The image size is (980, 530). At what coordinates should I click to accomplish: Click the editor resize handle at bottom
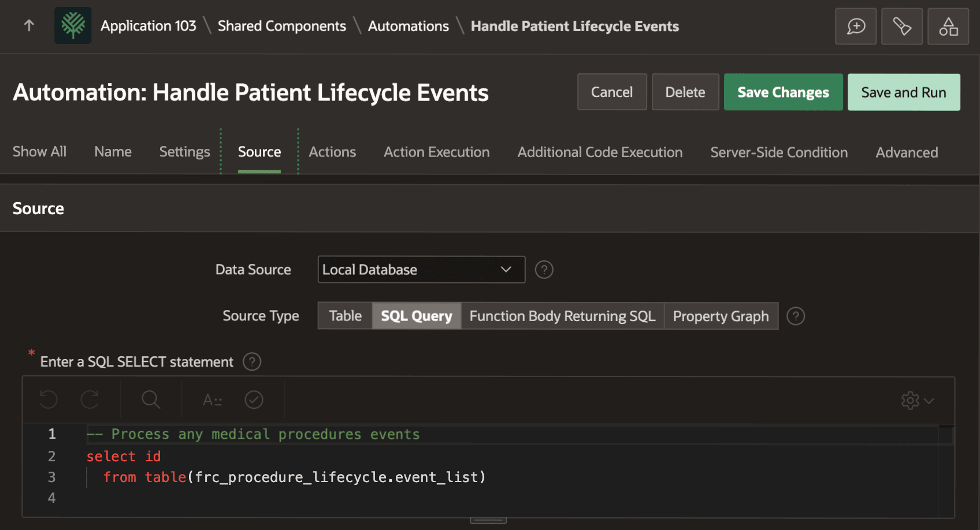click(x=488, y=520)
